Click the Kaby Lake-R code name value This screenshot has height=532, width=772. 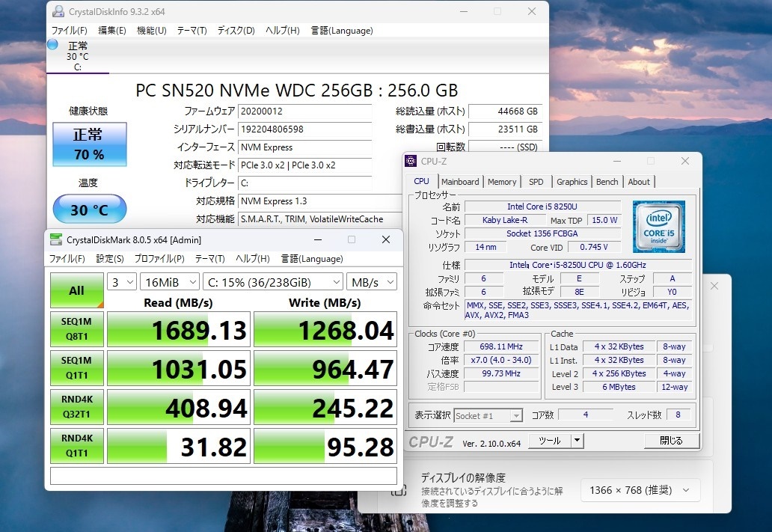[505, 220]
